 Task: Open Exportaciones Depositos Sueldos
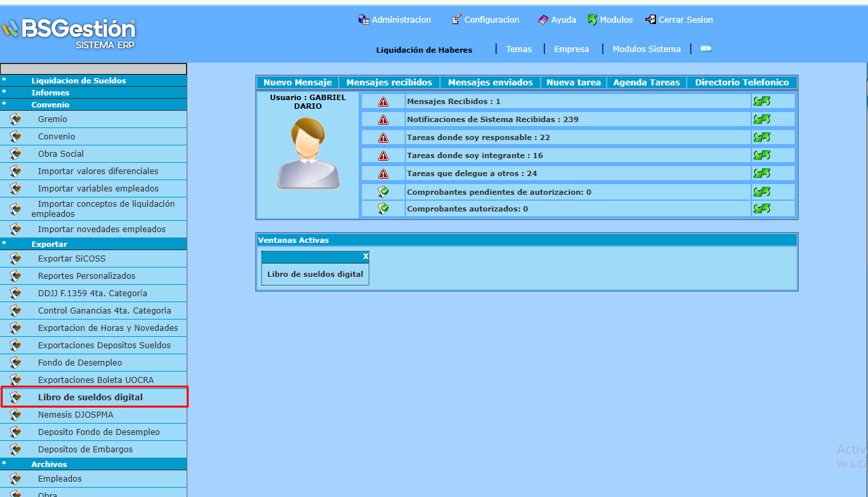coord(104,346)
